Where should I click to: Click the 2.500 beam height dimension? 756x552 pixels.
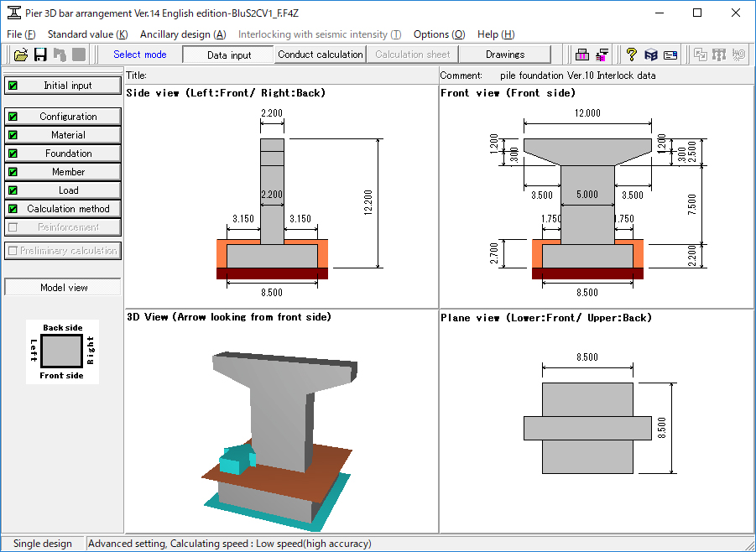pyautogui.click(x=692, y=153)
